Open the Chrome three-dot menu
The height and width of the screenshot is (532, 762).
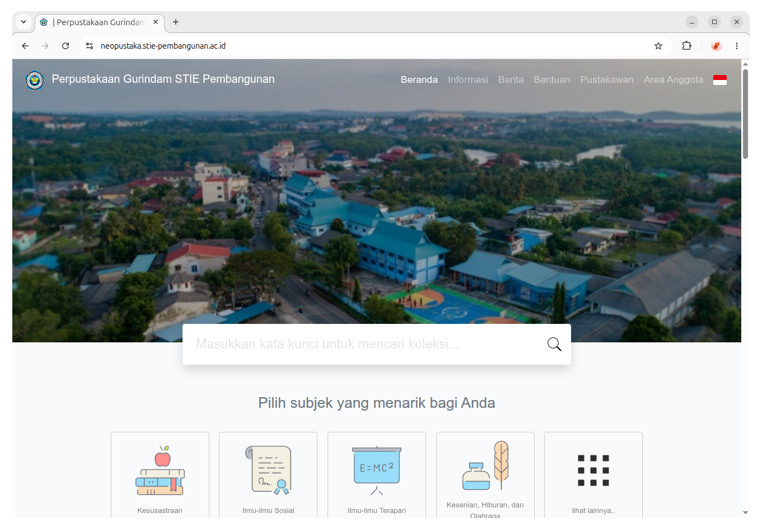point(737,46)
